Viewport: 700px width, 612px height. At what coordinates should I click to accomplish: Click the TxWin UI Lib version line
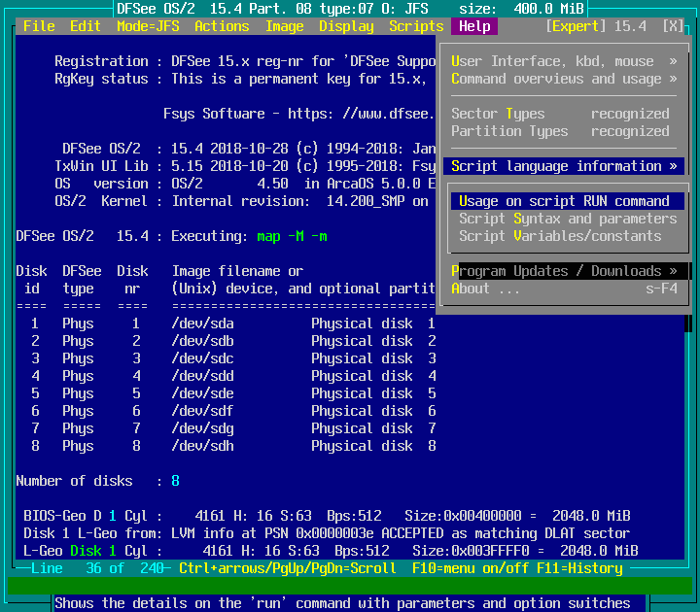tap(245, 166)
